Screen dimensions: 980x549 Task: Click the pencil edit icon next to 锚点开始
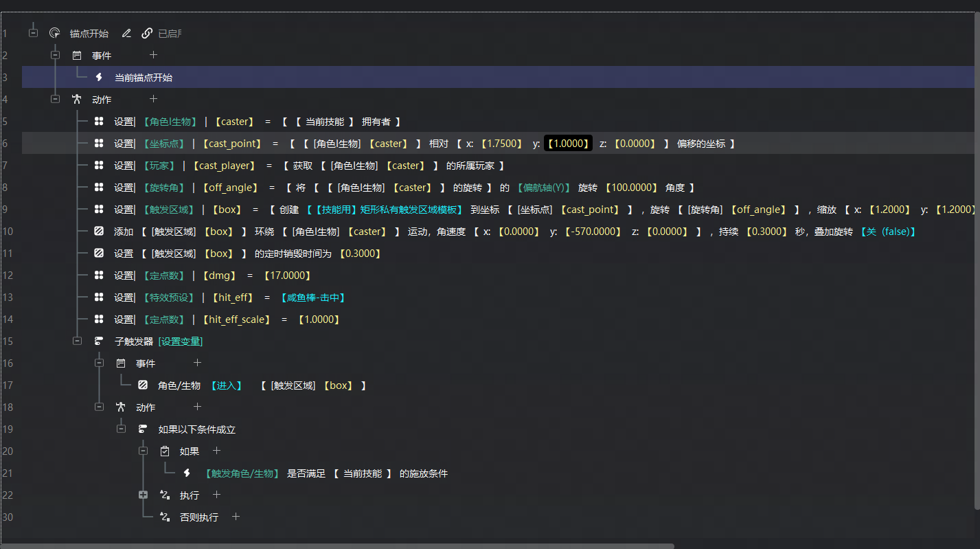126,33
